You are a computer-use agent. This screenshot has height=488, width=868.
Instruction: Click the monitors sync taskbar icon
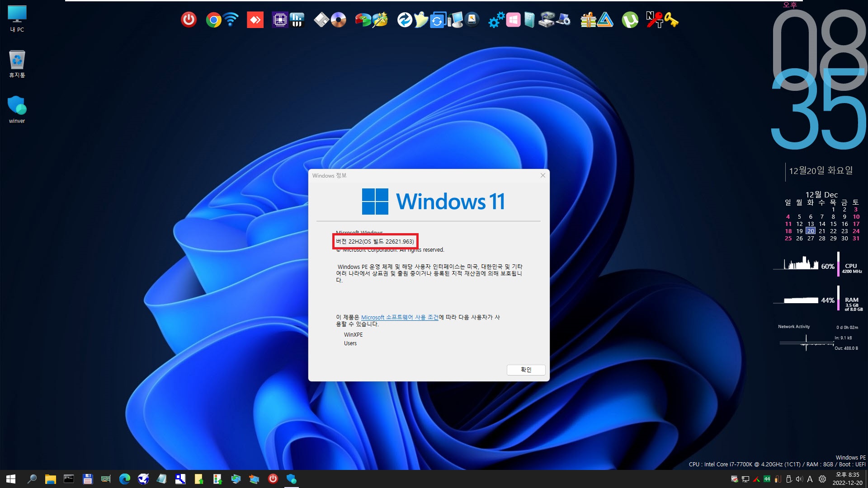236,479
